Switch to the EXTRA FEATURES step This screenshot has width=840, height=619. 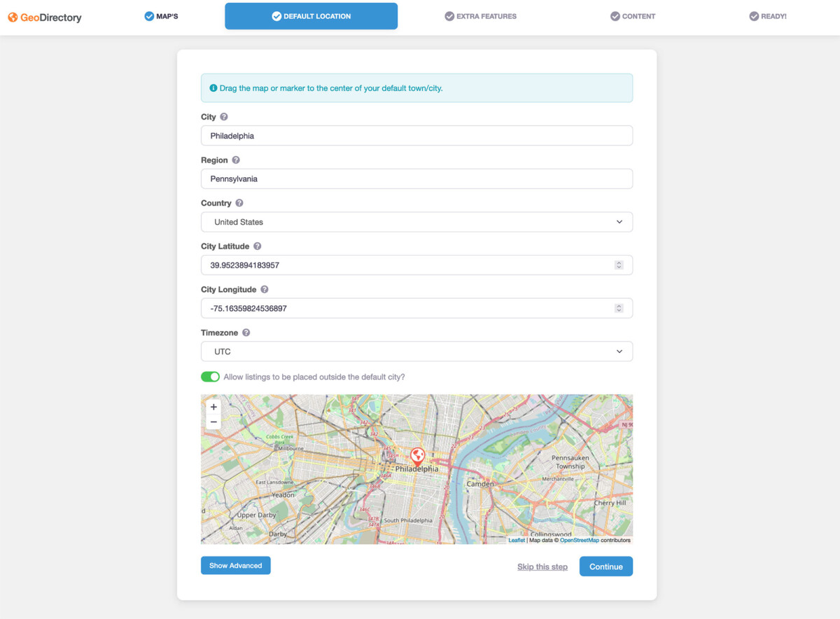coord(480,15)
